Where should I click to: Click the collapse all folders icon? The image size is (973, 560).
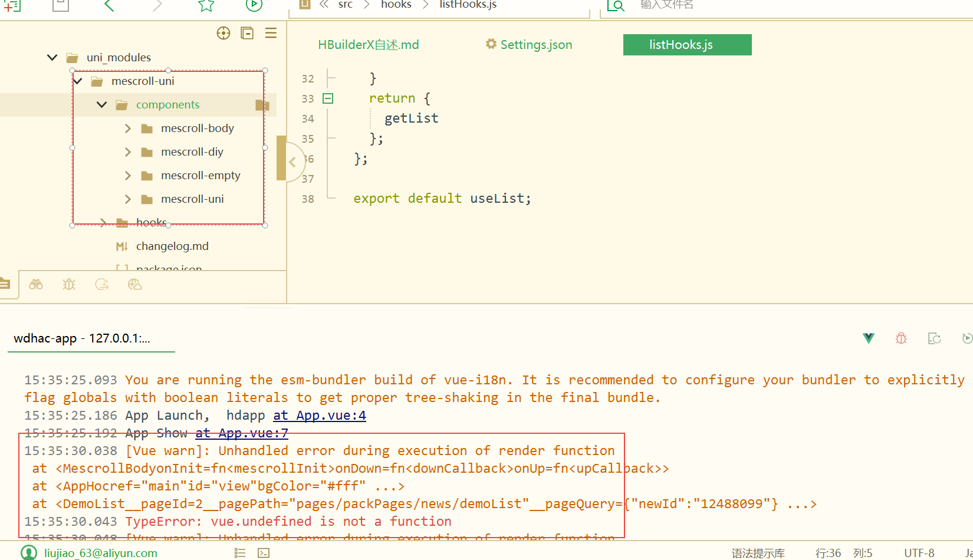[247, 33]
